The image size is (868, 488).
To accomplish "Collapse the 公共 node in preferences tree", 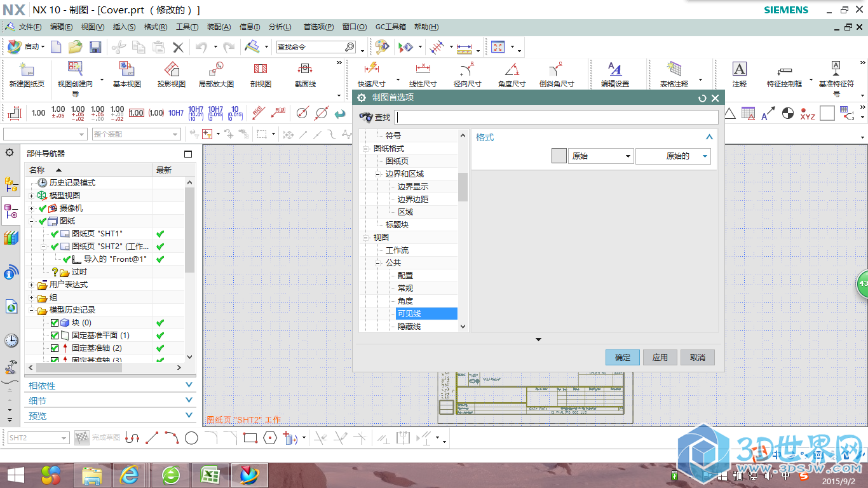I will [378, 262].
